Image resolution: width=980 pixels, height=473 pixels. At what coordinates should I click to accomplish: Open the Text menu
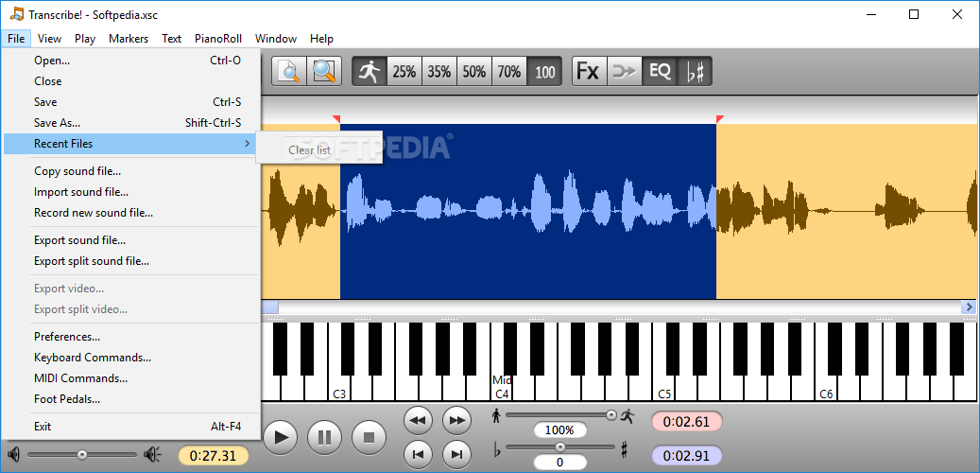pyautogui.click(x=171, y=39)
